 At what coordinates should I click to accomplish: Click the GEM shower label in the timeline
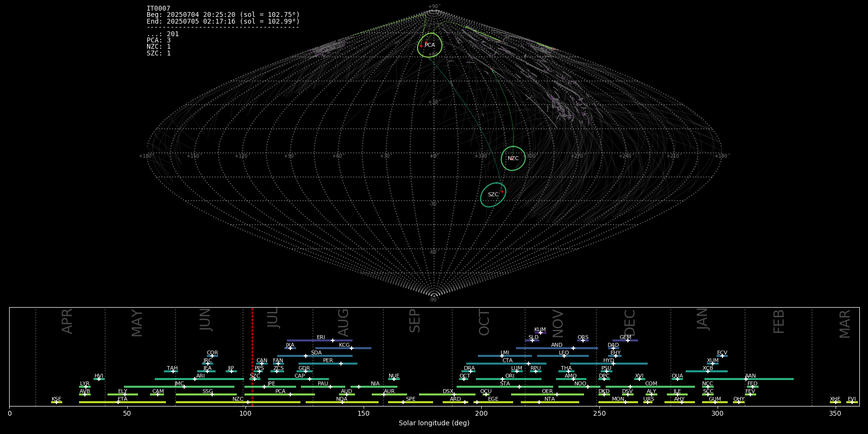(x=625, y=337)
